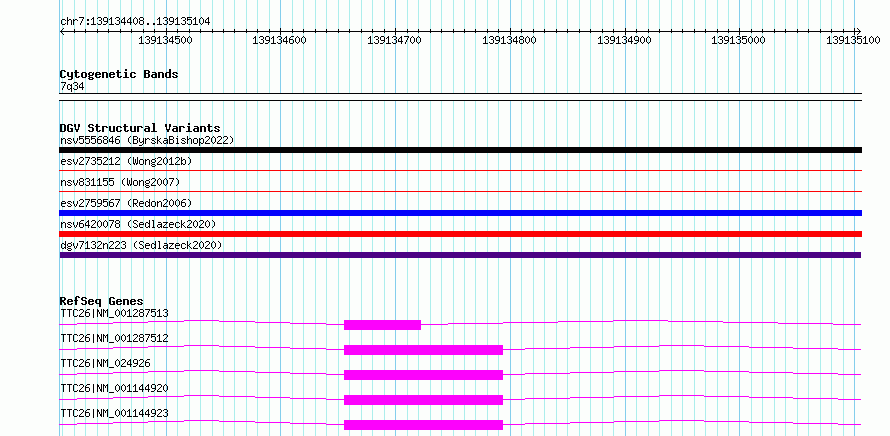Click the blue bar for esv2759567
This screenshot has height=436, width=890.
tap(460, 213)
